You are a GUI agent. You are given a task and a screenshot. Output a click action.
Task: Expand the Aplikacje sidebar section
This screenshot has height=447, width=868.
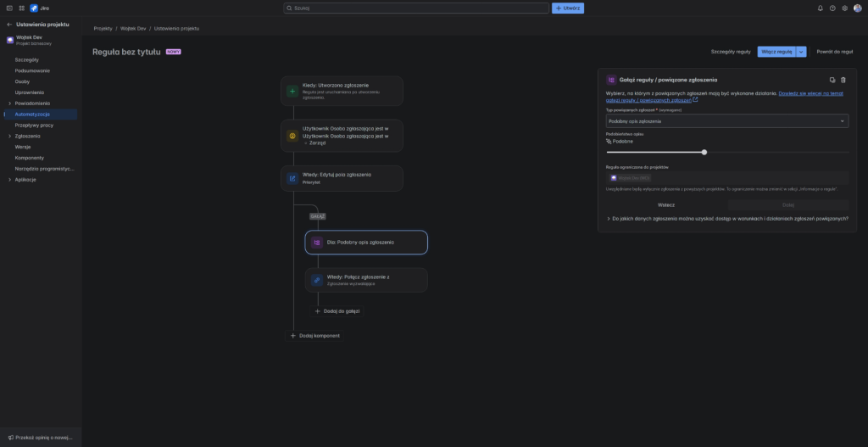(x=9, y=180)
